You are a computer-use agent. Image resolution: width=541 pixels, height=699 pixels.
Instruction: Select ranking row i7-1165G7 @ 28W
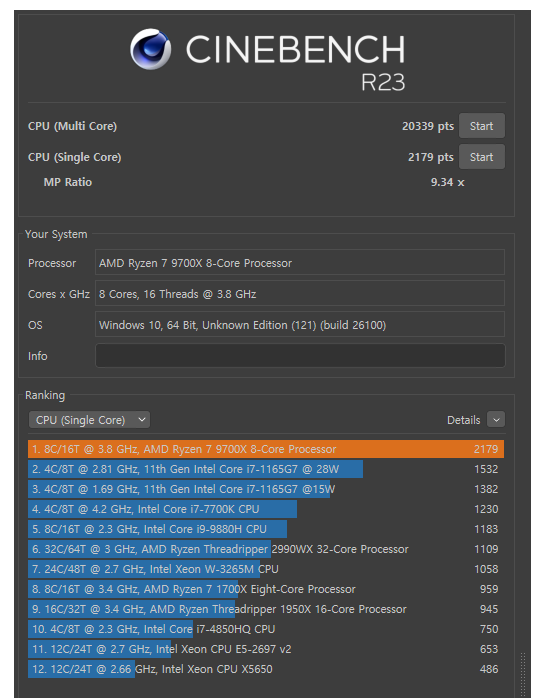coord(266,469)
